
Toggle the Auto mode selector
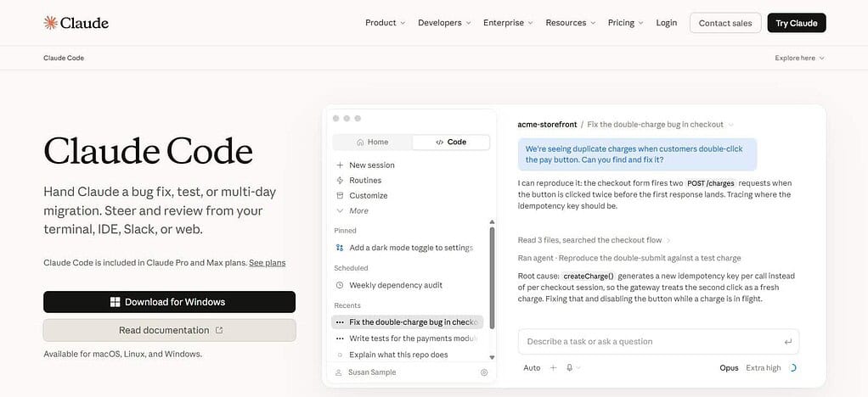[x=532, y=367]
